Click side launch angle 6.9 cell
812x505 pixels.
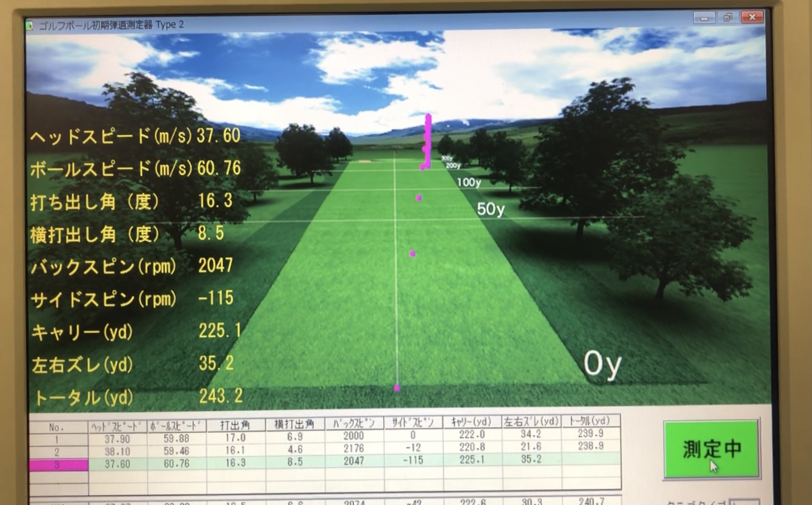click(x=295, y=436)
